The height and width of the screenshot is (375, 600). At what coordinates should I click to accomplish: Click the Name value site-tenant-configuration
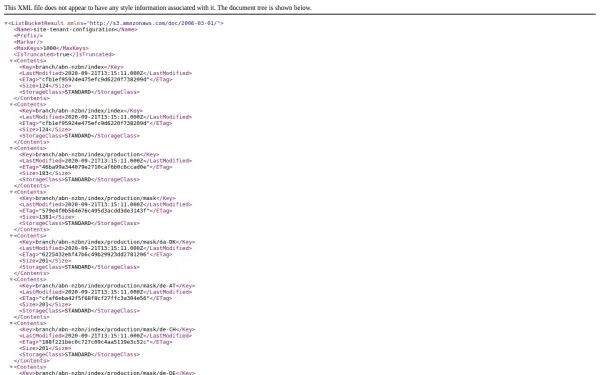click(x=74, y=29)
